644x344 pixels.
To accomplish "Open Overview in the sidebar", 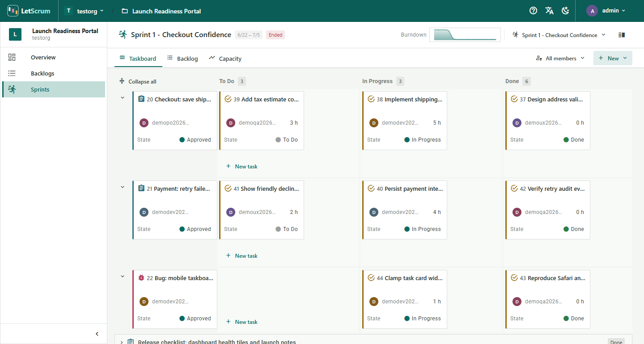I will pyautogui.click(x=54, y=57).
